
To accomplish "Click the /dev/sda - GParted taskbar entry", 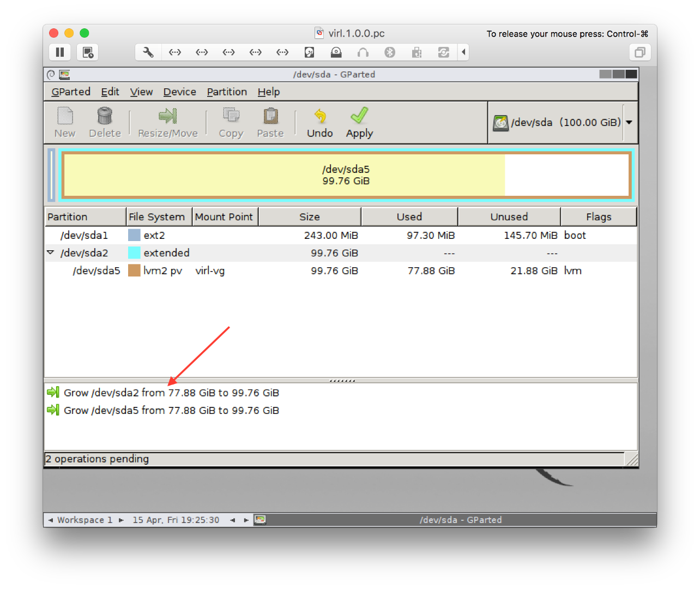I will pos(461,520).
